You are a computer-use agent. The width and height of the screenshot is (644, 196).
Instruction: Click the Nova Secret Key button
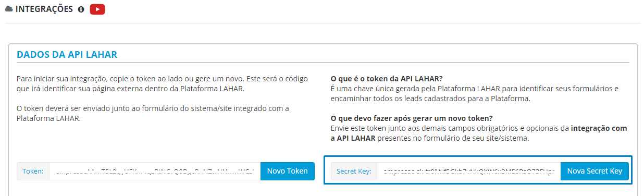595,171
